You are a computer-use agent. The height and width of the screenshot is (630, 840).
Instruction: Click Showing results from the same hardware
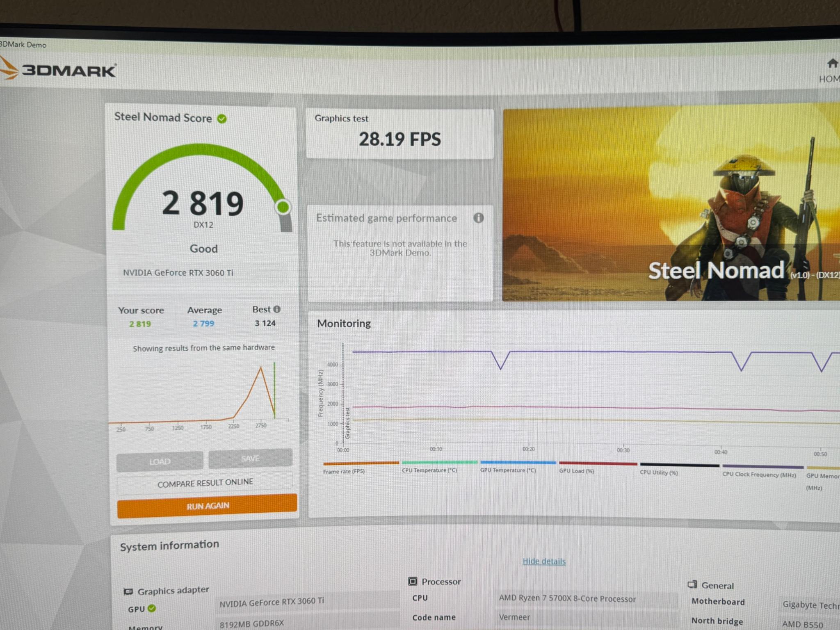203,348
